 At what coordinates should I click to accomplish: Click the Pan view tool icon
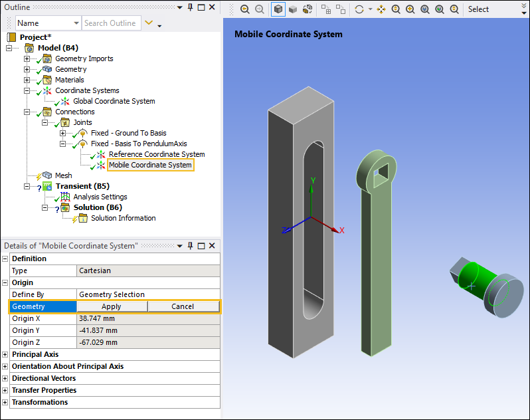(381, 9)
